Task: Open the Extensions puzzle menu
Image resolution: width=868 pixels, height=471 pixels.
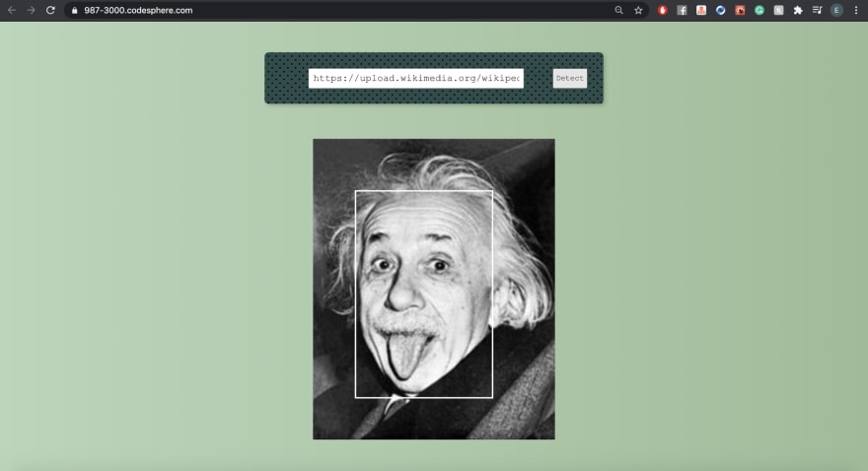Action: point(798,10)
